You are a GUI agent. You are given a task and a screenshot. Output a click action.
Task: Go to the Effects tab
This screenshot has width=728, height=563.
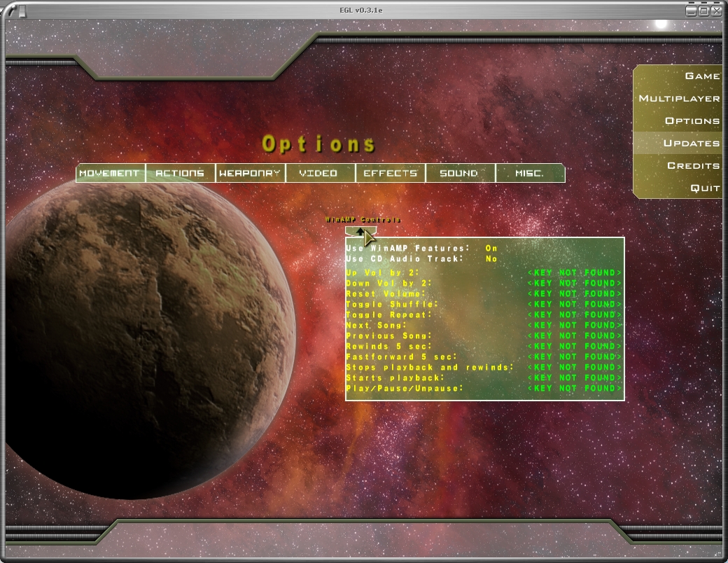coord(390,173)
